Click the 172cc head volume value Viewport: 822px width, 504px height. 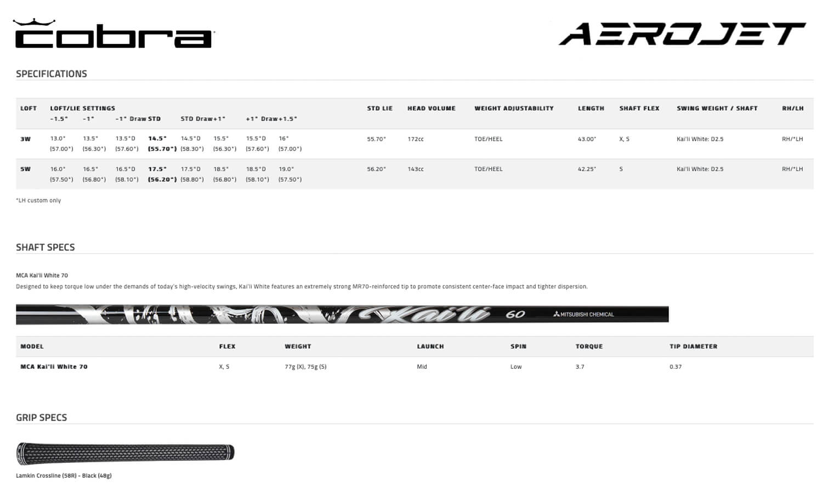pos(416,139)
